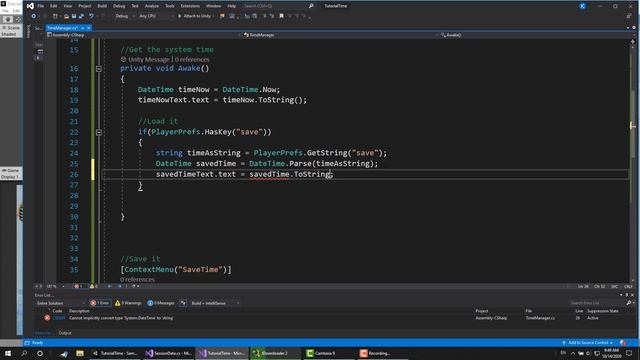Screen dimensions: 640x360
Task: Toggle the 0 Messages filter button
Action: point(161,303)
